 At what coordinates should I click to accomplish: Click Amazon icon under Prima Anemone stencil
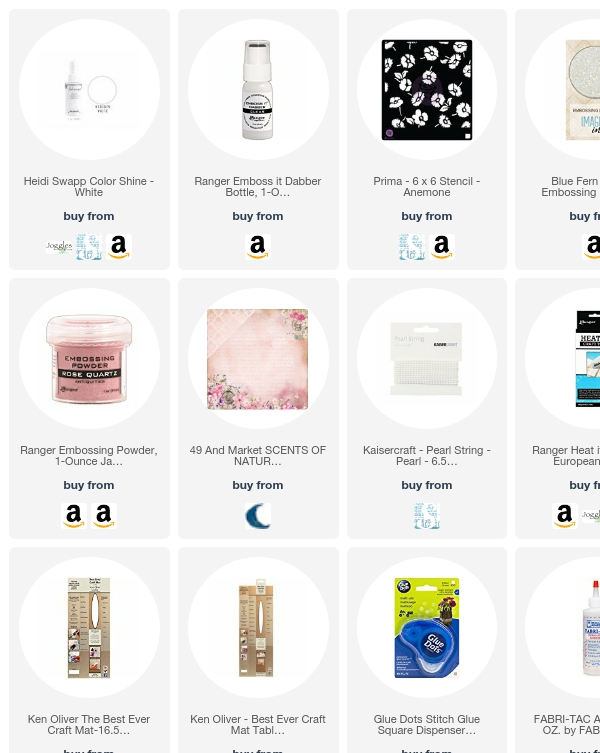coord(442,247)
